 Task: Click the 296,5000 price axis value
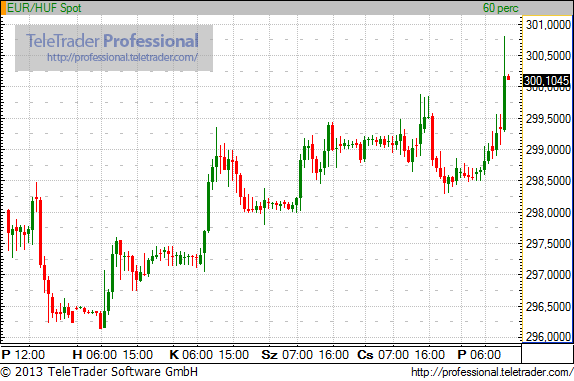coord(548,307)
